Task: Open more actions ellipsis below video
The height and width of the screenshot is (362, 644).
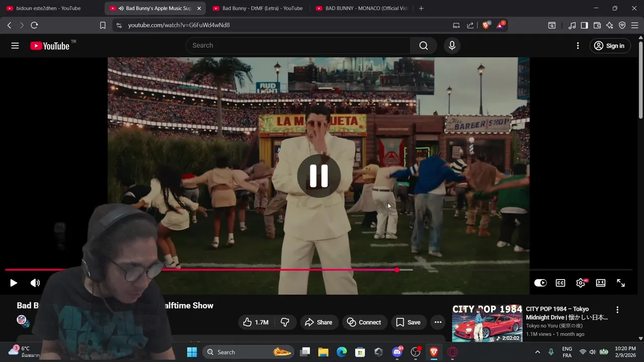Action: [x=438, y=322]
